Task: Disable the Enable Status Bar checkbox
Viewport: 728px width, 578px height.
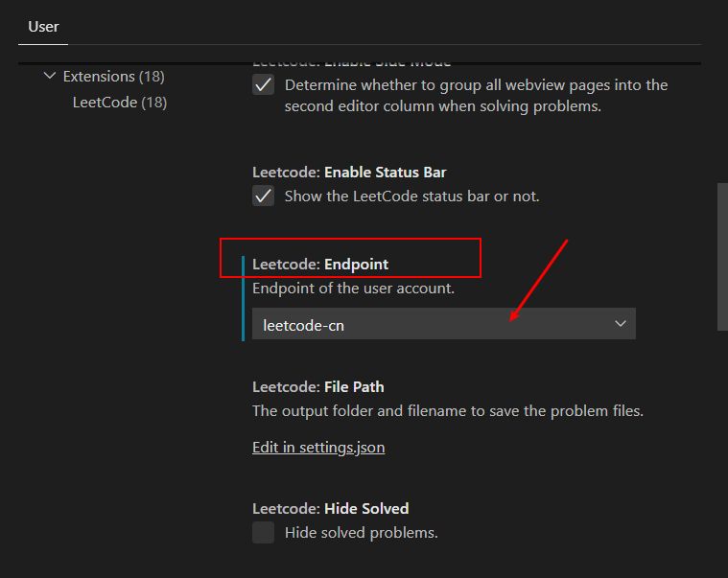Action: [x=263, y=197]
